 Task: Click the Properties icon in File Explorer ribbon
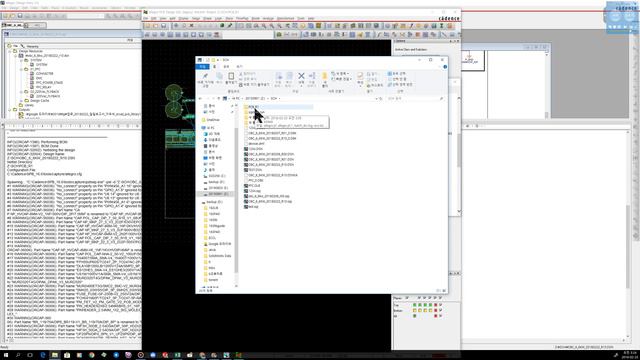[360, 76]
